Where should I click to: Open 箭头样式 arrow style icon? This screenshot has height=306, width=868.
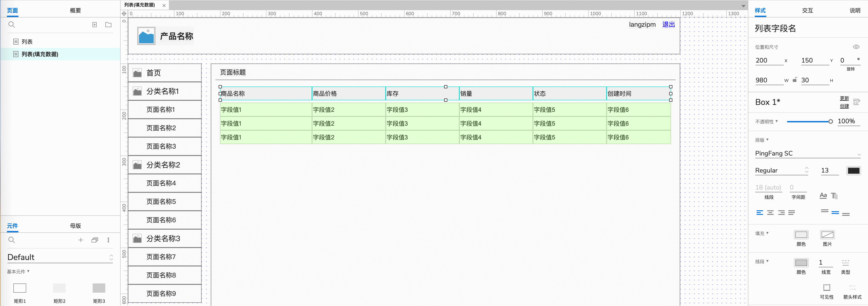[853, 287]
